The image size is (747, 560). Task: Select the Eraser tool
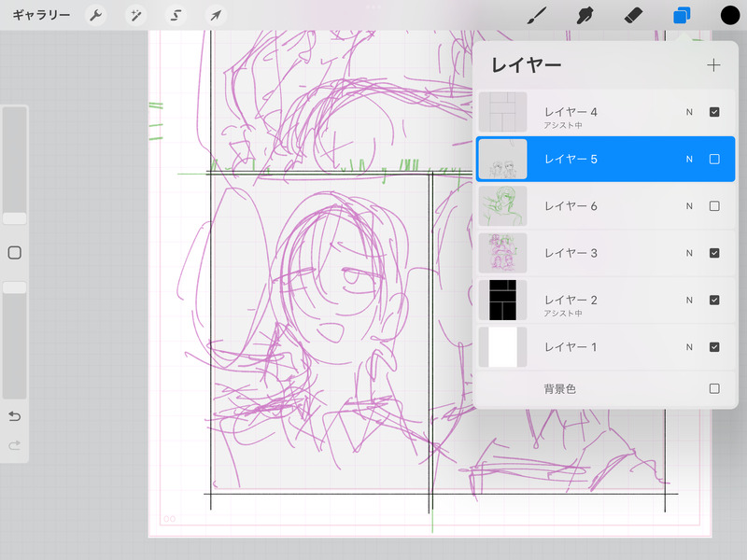634,16
